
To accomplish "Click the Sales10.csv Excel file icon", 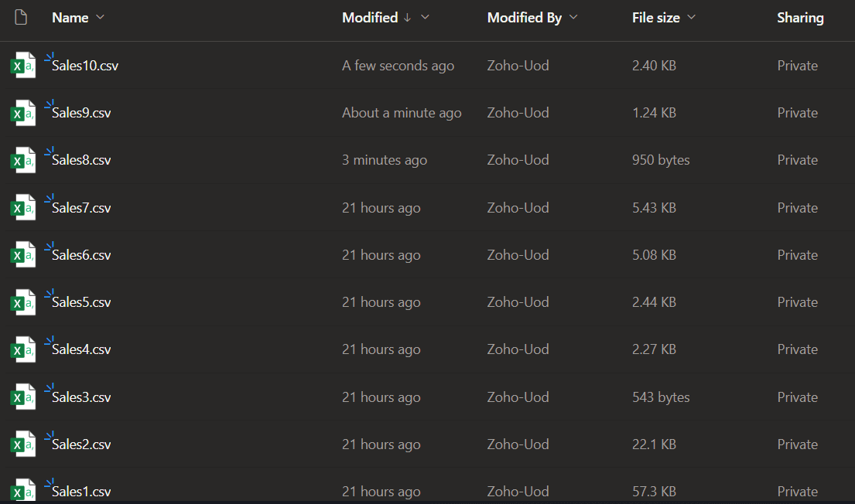I will 22,66.
